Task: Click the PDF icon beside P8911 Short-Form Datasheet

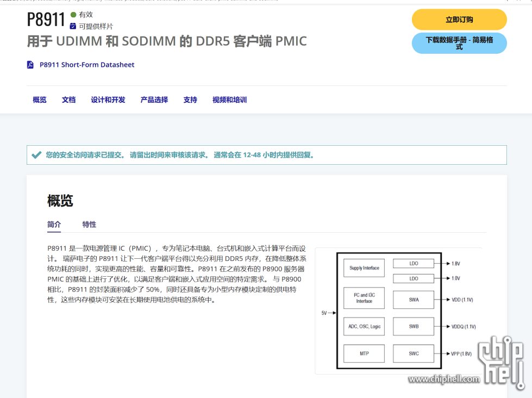Action: 30,65
